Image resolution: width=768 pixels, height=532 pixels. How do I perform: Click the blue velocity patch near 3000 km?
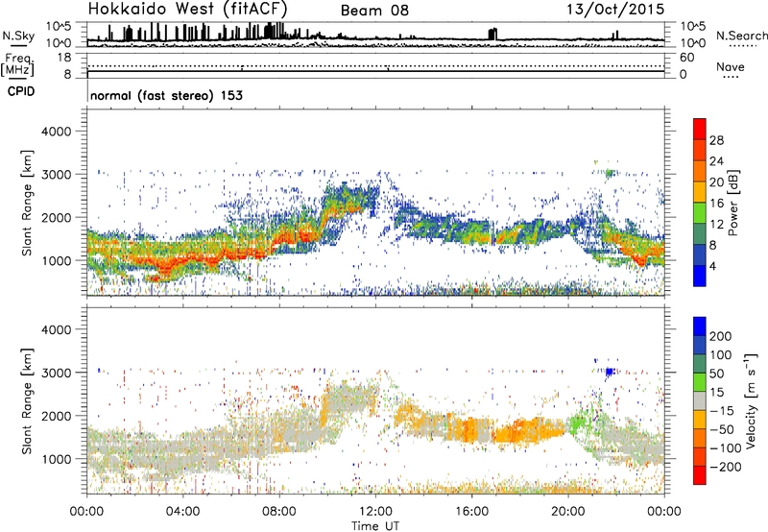610,372
